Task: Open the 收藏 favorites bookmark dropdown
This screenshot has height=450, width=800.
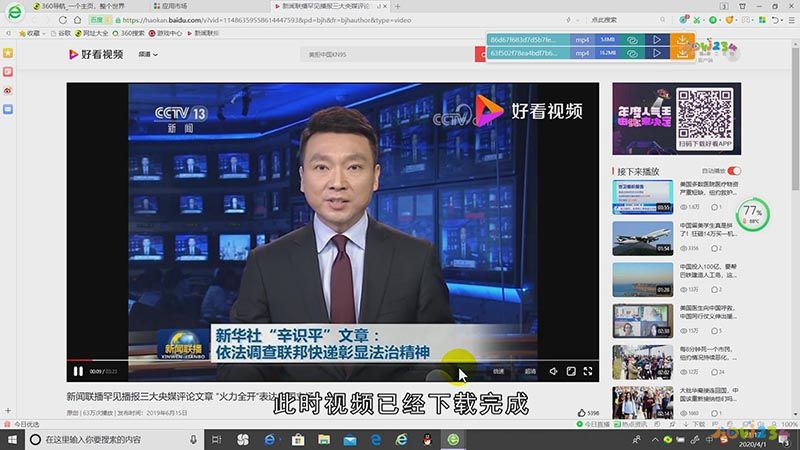Action: pyautogui.click(x=32, y=33)
